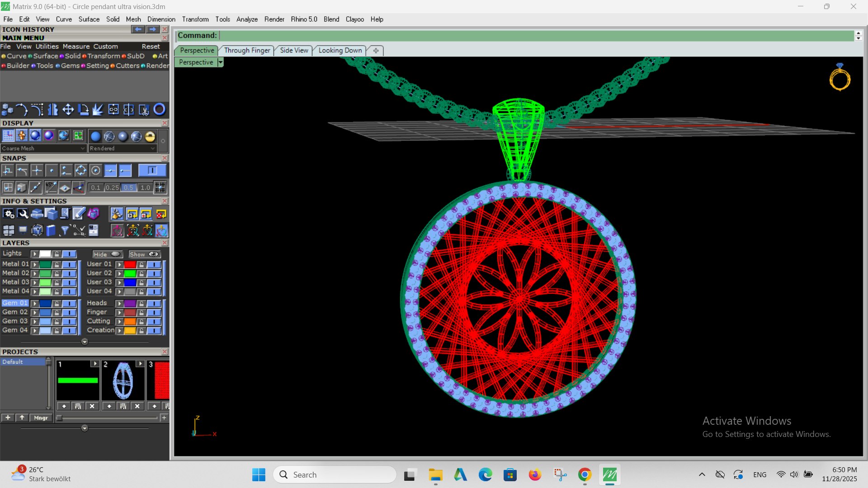The width and height of the screenshot is (868, 488).
Task: Open the Coarse Mesh dropdown
Action: pyautogui.click(x=43, y=148)
